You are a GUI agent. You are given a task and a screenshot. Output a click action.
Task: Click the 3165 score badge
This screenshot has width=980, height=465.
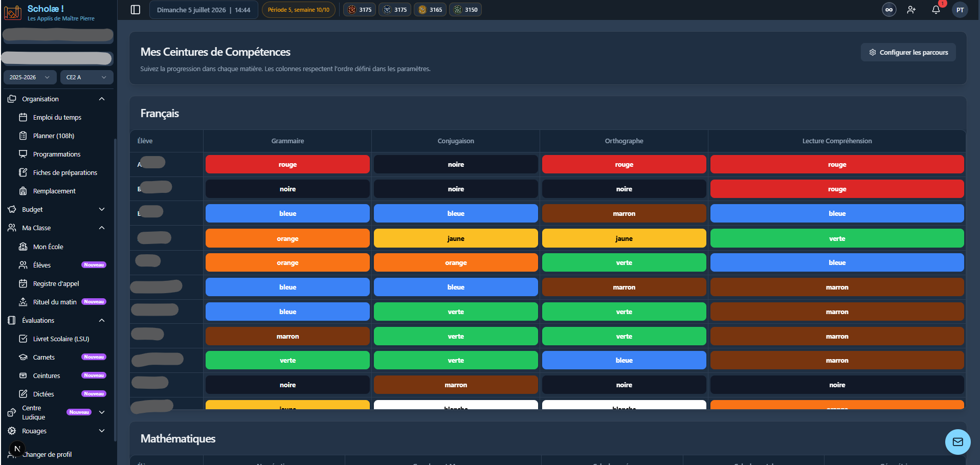430,10
